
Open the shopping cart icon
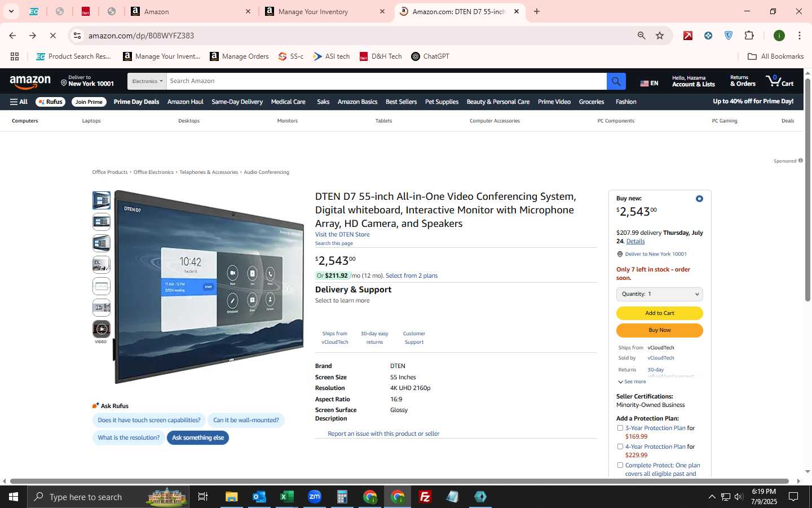(x=779, y=81)
